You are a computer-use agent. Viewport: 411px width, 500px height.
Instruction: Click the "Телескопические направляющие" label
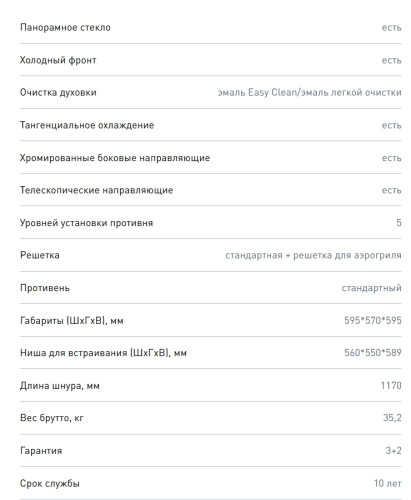96,190
